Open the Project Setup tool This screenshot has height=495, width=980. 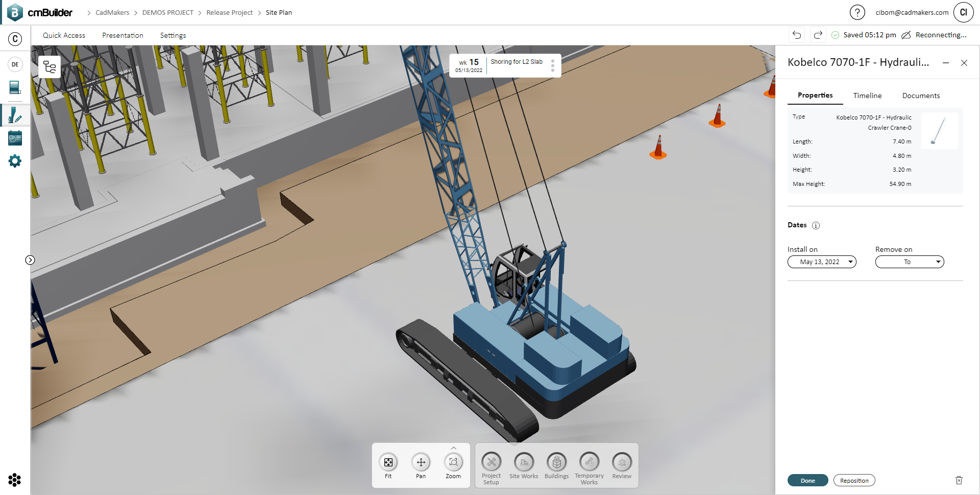(492, 462)
